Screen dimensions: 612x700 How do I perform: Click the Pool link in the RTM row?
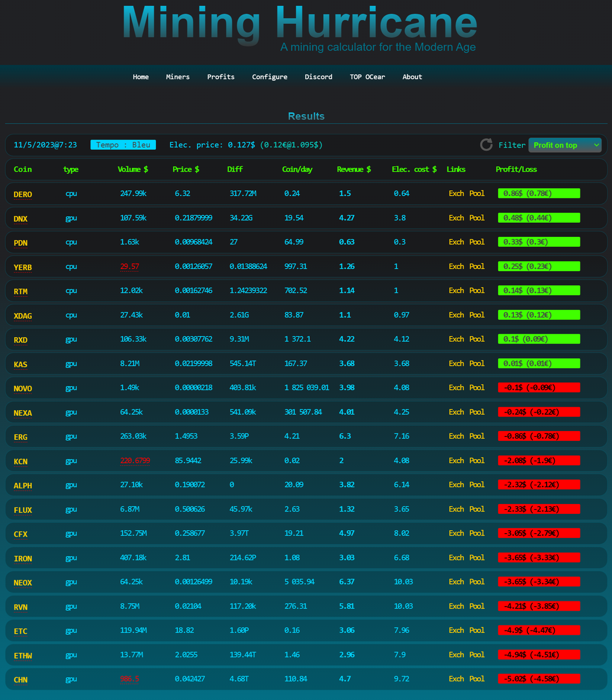click(x=477, y=290)
